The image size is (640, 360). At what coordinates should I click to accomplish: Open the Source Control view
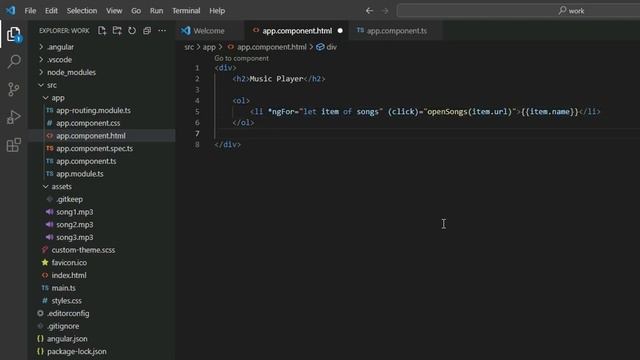pos(13,89)
